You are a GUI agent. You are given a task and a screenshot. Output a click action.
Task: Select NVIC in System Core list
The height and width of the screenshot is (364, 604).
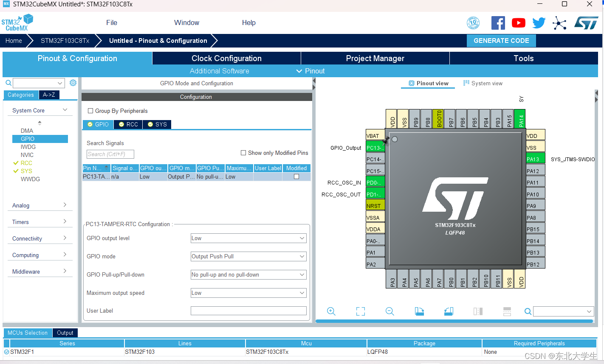tap(27, 155)
